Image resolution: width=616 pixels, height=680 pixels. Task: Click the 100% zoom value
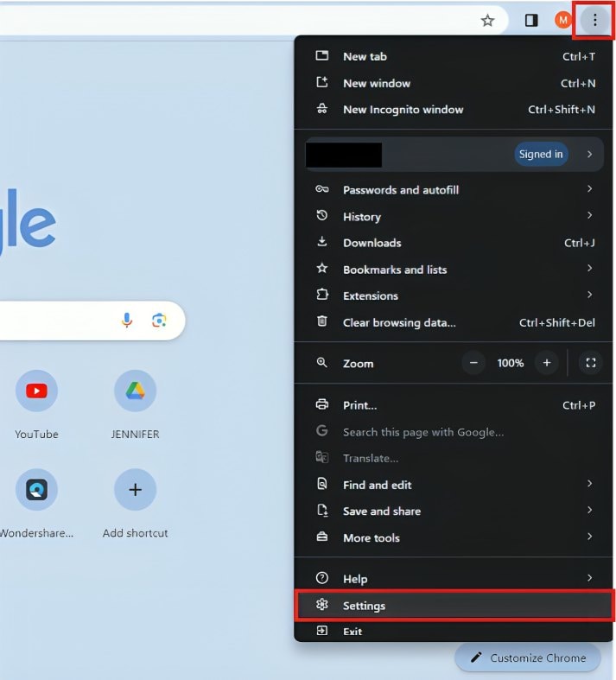[511, 363]
